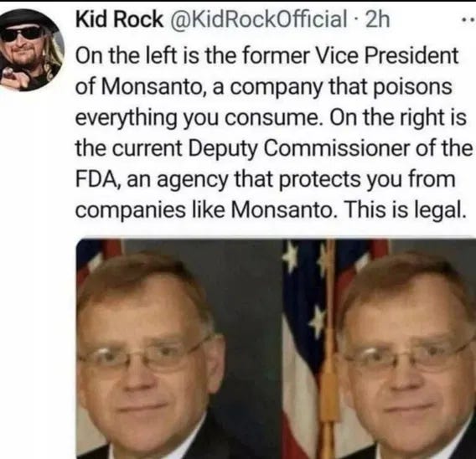476x459 pixels.
Task: Click 'On the right is' tweet text
Action: pyautogui.click(x=398, y=118)
